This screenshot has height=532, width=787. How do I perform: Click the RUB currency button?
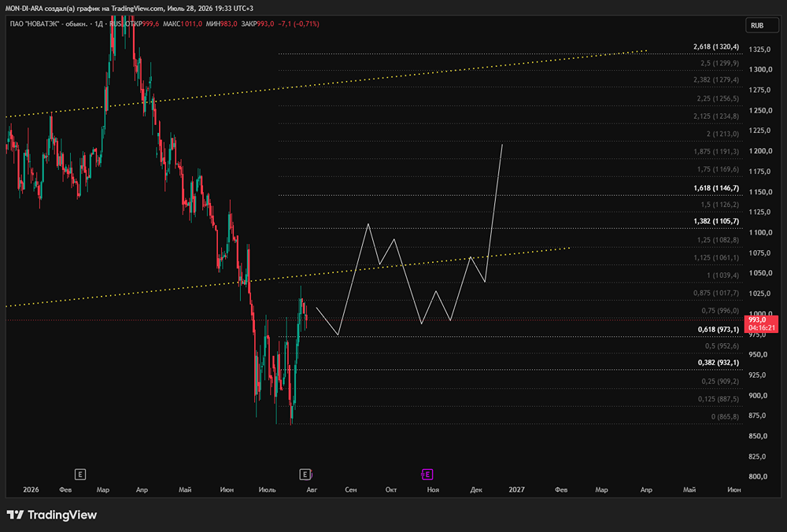click(761, 26)
